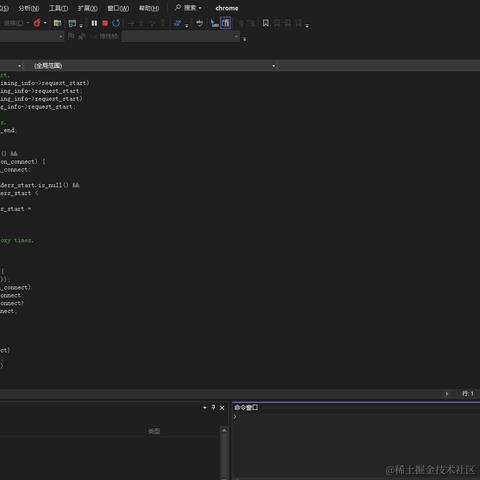Expand the hot reload dropdown arrow

coord(45,23)
